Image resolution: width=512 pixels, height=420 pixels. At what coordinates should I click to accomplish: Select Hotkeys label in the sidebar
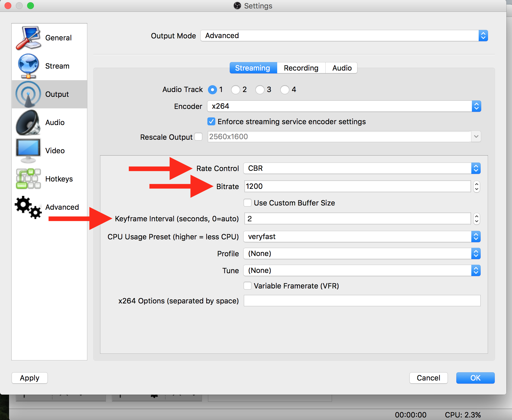coord(59,179)
